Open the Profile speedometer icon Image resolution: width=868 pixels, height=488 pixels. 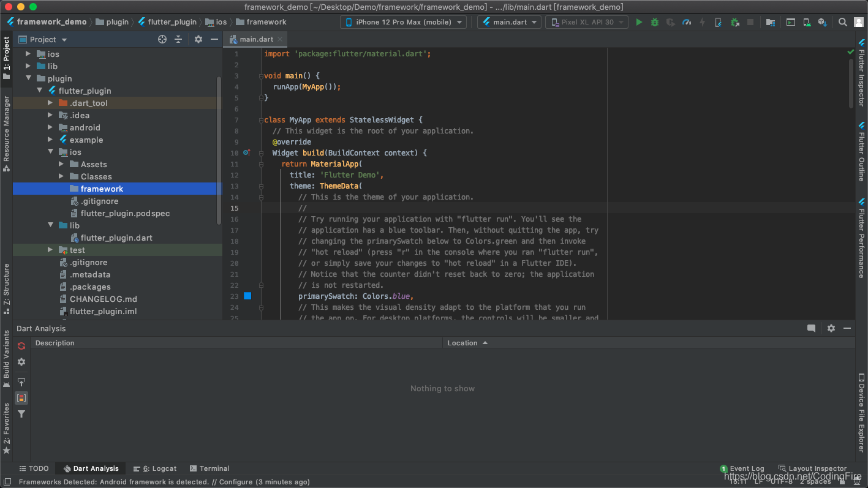687,22
